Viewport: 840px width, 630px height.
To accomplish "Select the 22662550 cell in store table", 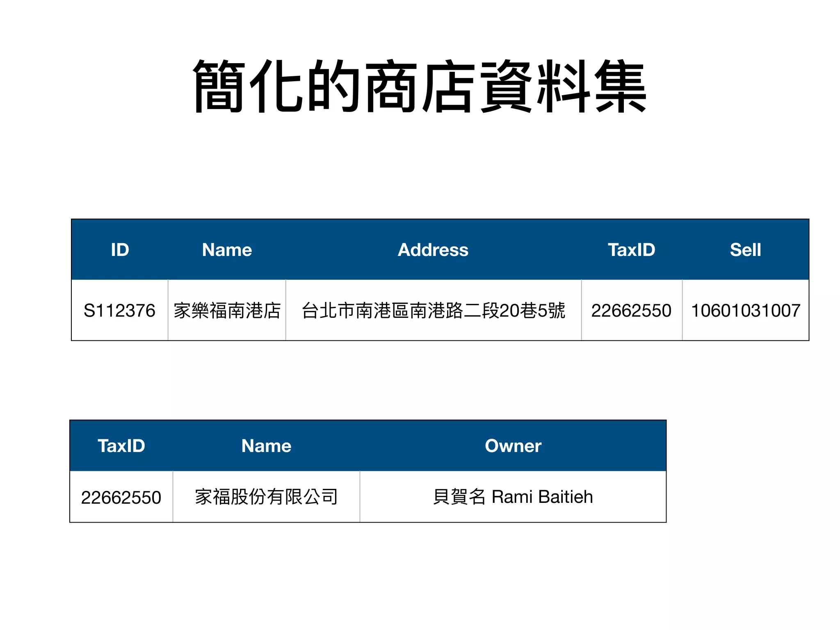I will point(631,310).
